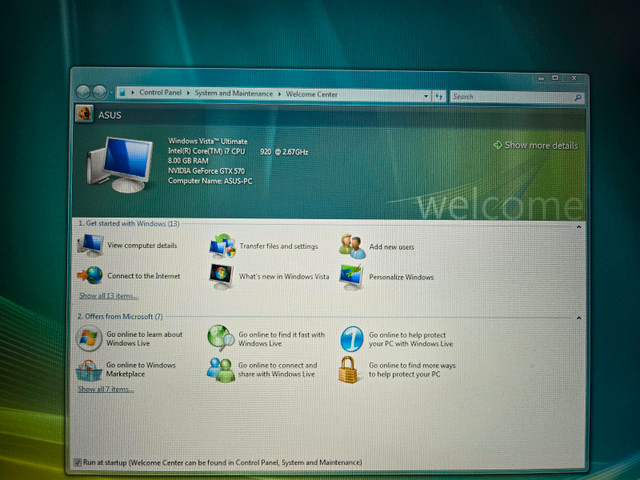Screen dimensions: 640x480
Task: Click Show all 13 items link
Action: point(109,296)
